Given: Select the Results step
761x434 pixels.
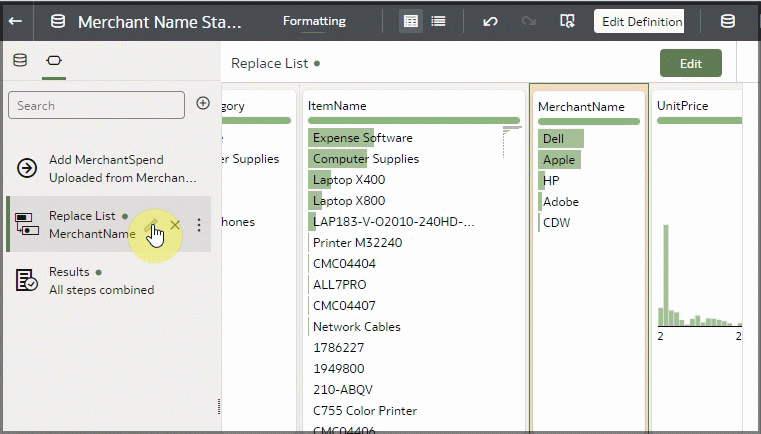Looking at the screenshot, I should coord(100,280).
